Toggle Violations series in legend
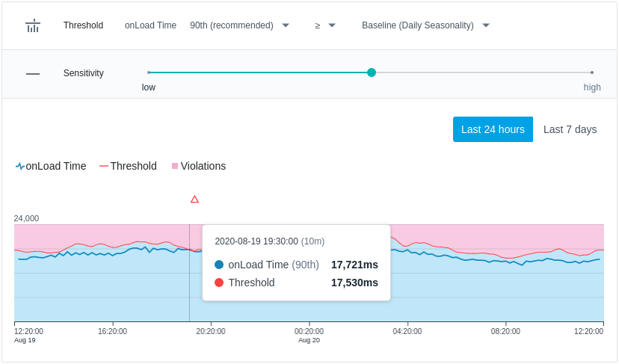Viewport: 619px width, 364px height. [x=199, y=166]
